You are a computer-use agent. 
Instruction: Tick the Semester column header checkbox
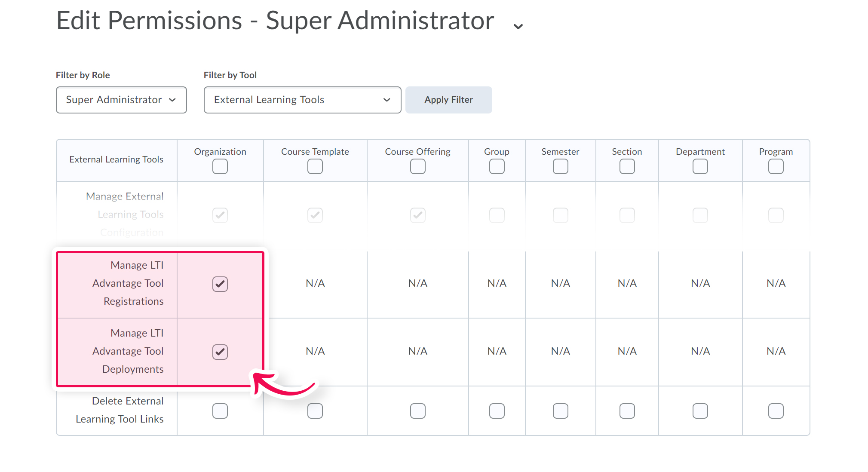(x=560, y=166)
